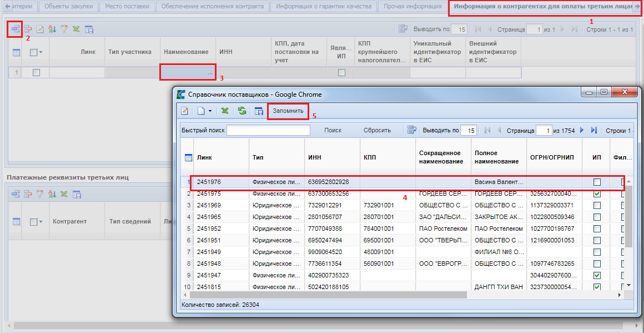
Task: Edit row icon in the counterparties toolbar
Action: [x=40, y=29]
